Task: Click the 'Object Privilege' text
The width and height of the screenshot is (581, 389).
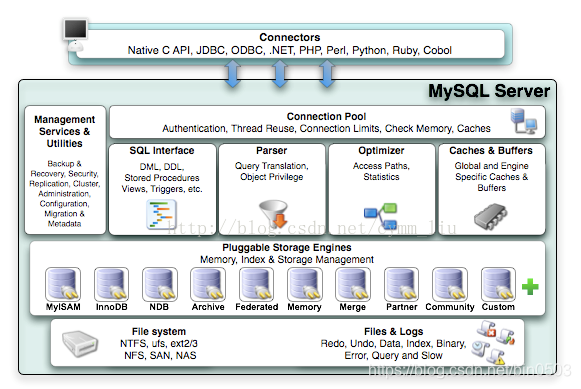Action: (x=272, y=177)
